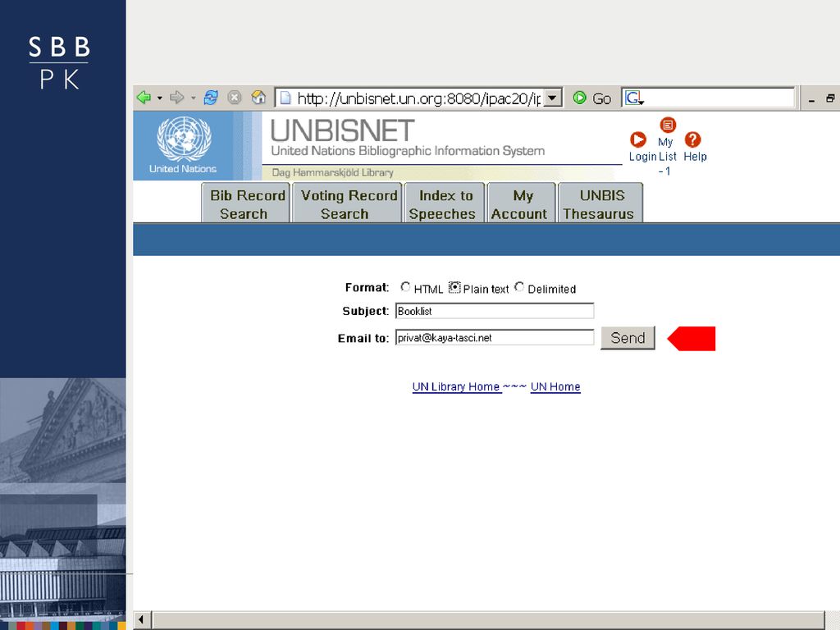This screenshot has width=840, height=630.
Task: Click the Dag Hammarskjöld Library text
Action: click(x=333, y=172)
